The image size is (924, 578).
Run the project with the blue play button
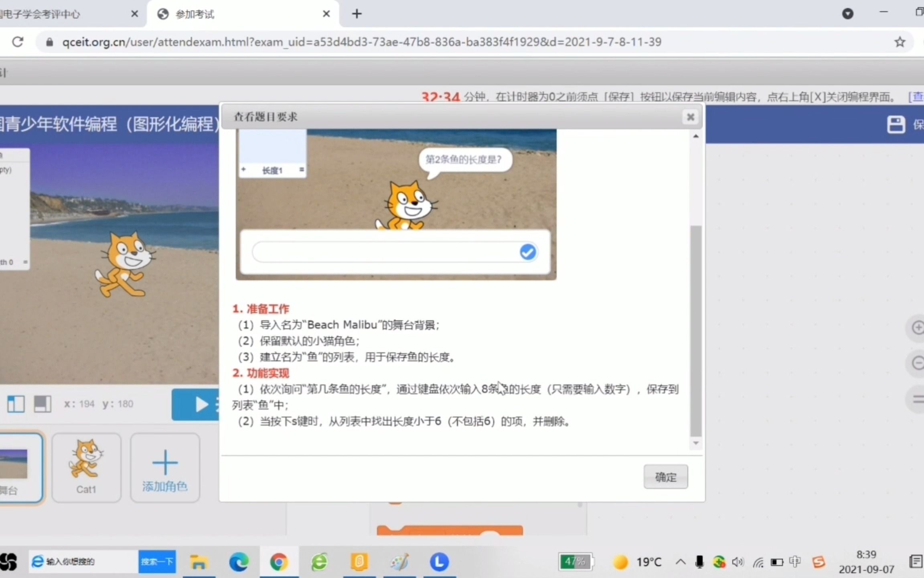[x=201, y=405]
